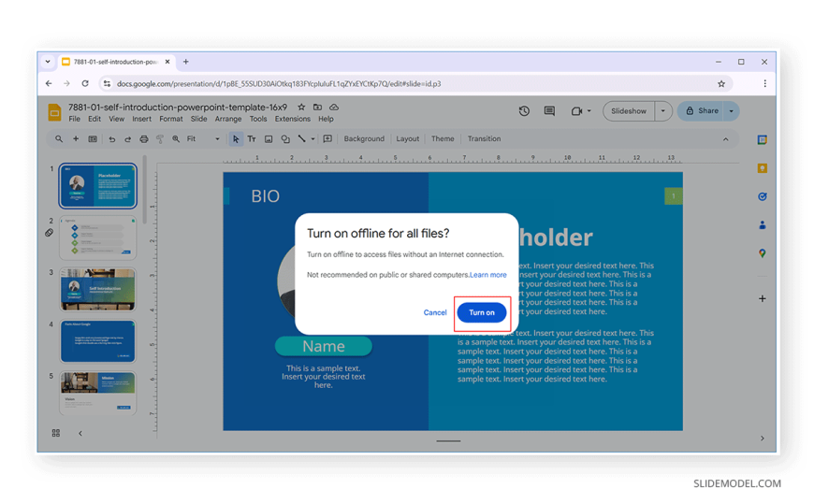Click the video meeting camera icon
Screen dimensions: 814x504
coord(576,111)
